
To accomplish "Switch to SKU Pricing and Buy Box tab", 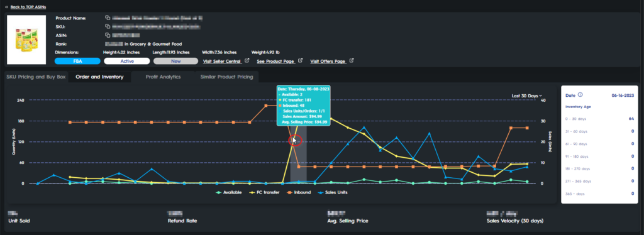I will point(36,77).
